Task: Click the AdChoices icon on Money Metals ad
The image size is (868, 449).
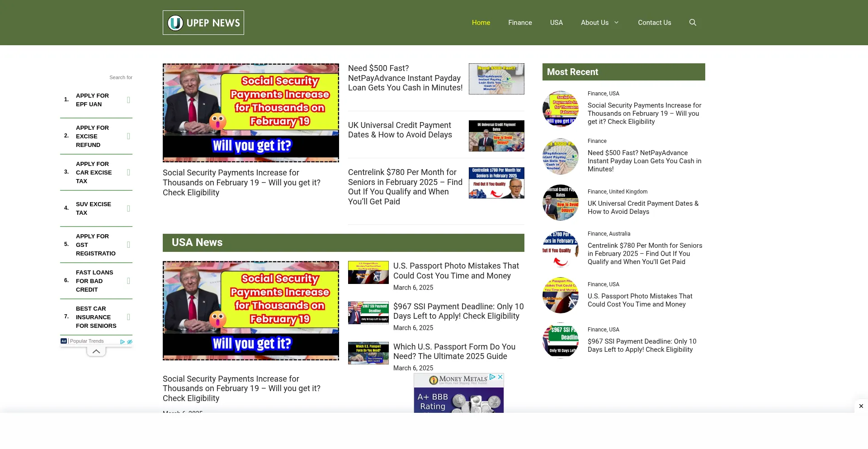Action: click(493, 377)
